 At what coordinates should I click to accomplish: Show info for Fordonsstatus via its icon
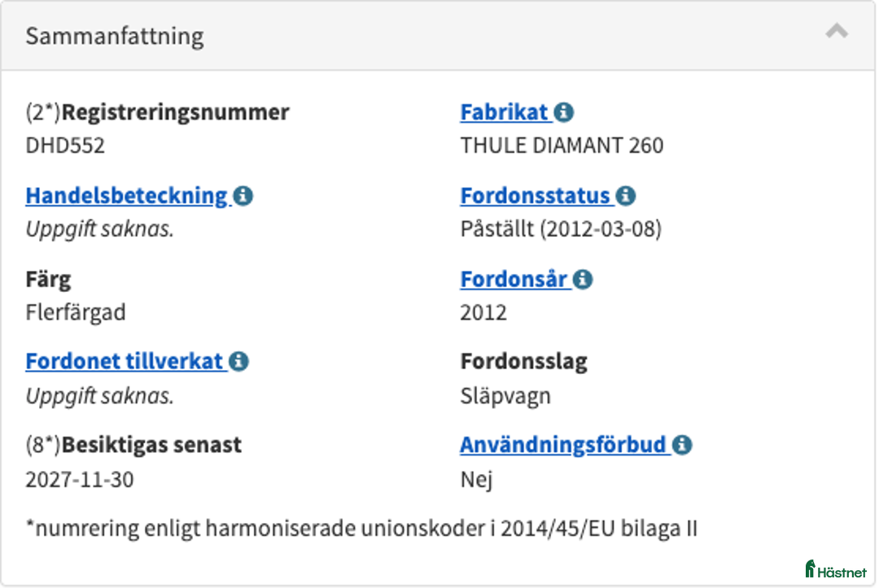coord(626,196)
